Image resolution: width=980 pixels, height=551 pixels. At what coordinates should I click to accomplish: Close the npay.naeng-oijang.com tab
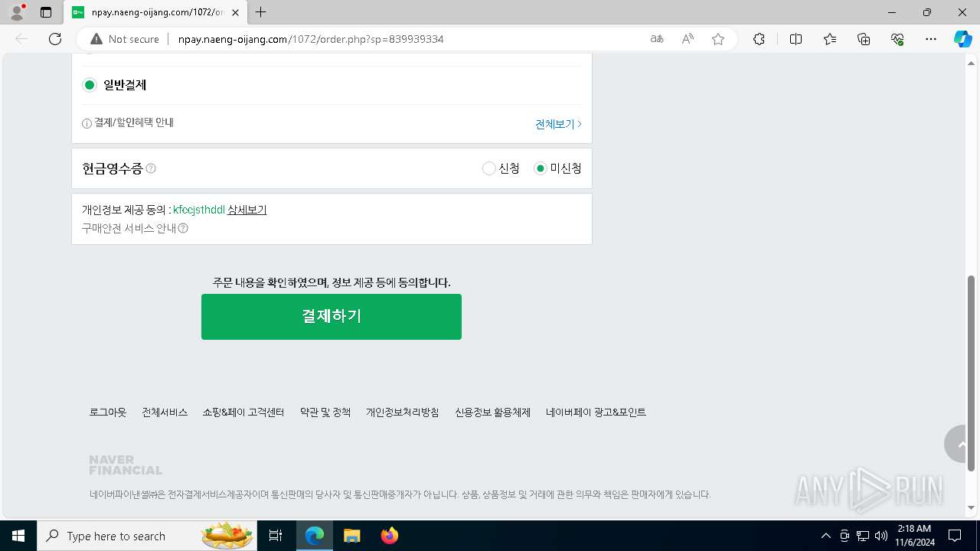(x=236, y=12)
